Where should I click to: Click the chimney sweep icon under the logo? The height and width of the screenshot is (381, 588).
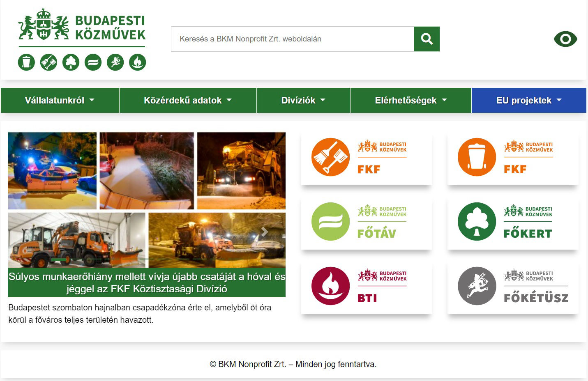pos(115,62)
